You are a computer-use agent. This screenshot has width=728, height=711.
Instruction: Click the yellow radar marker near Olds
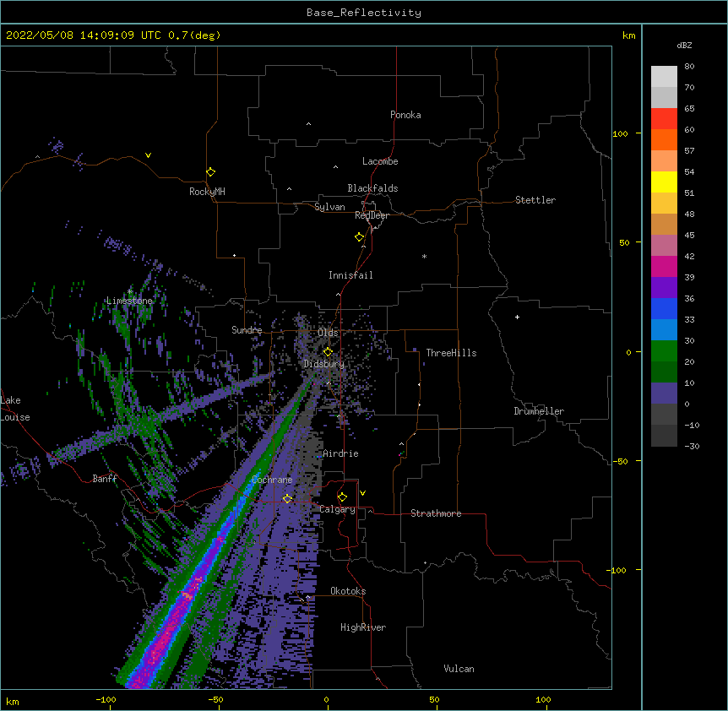(x=328, y=351)
